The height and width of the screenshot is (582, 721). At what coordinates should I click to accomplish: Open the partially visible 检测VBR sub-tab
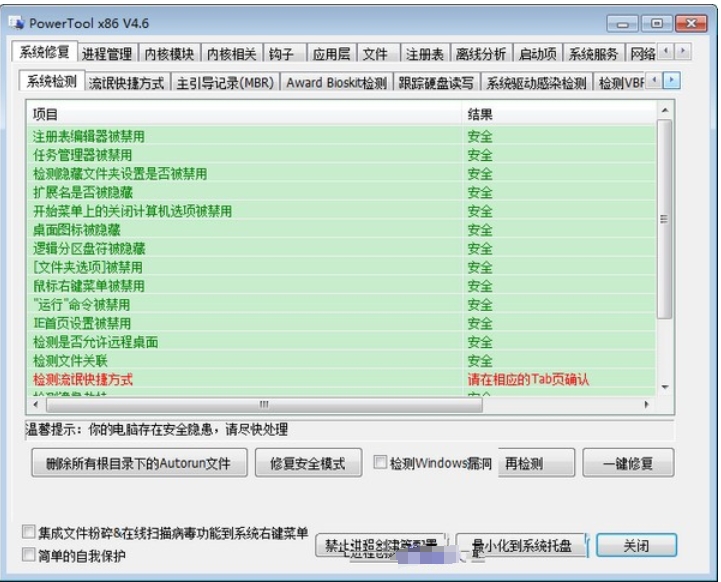[621, 83]
